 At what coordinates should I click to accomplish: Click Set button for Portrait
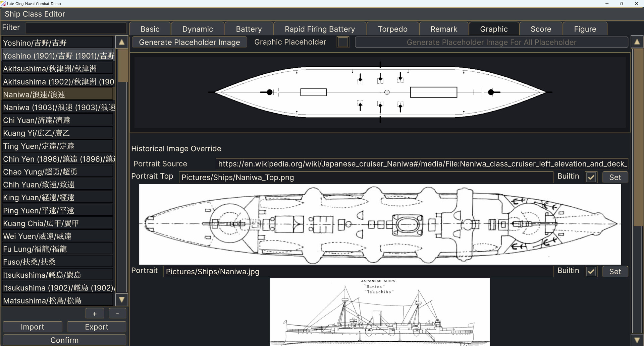(x=615, y=272)
